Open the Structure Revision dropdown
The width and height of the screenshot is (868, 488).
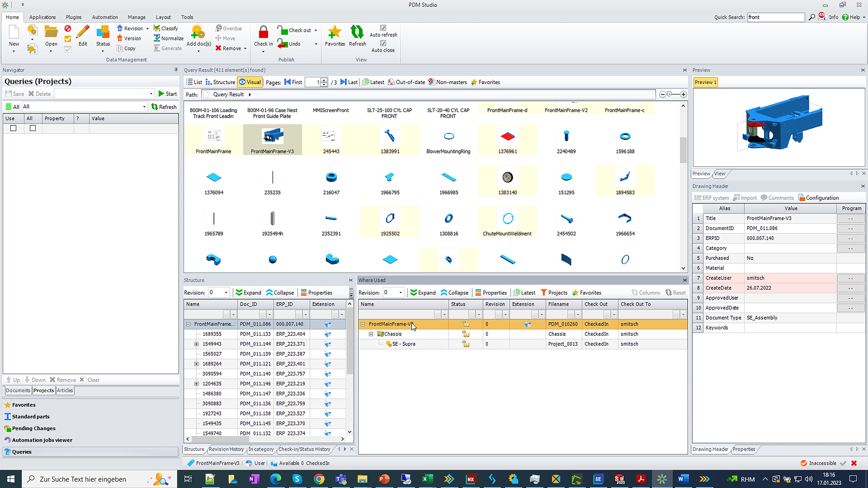[226, 292]
